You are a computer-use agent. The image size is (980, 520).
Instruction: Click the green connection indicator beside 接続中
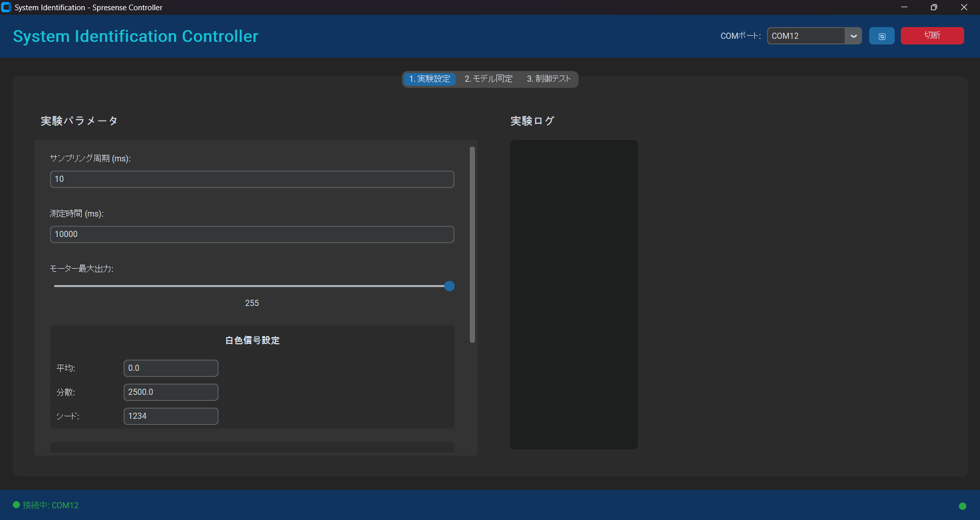tap(16, 505)
